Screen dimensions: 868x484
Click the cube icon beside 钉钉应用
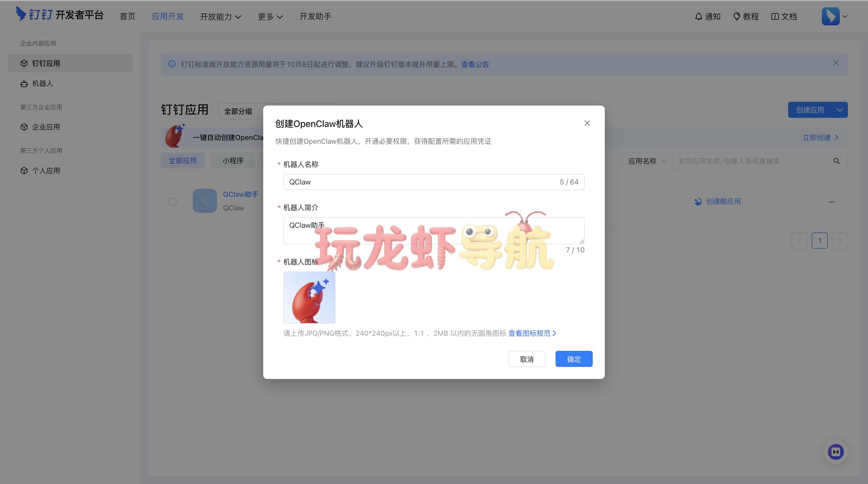click(24, 63)
